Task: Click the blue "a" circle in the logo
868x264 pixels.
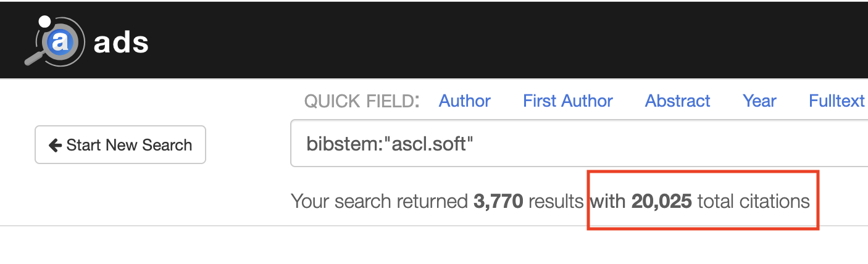Action: 61,42
